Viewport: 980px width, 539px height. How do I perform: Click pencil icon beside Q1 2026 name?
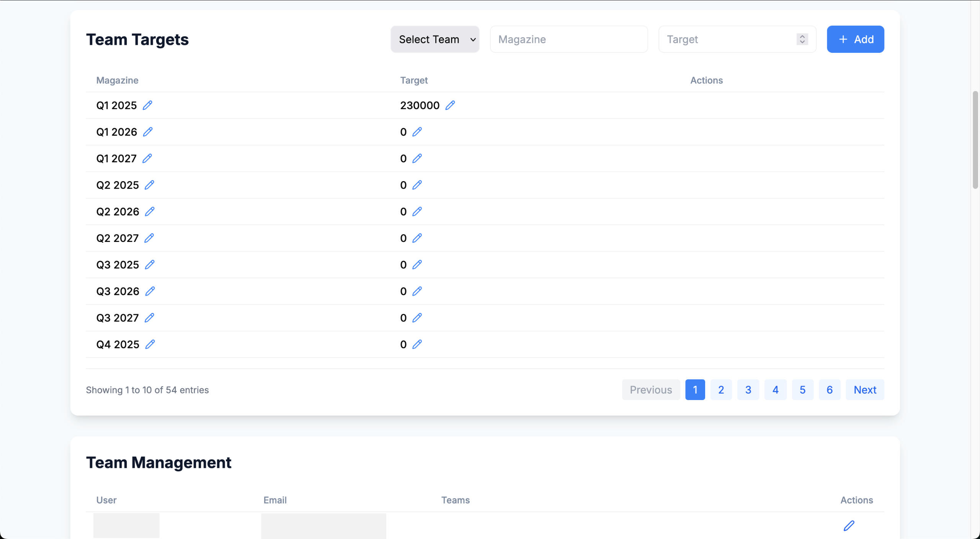pyautogui.click(x=148, y=132)
